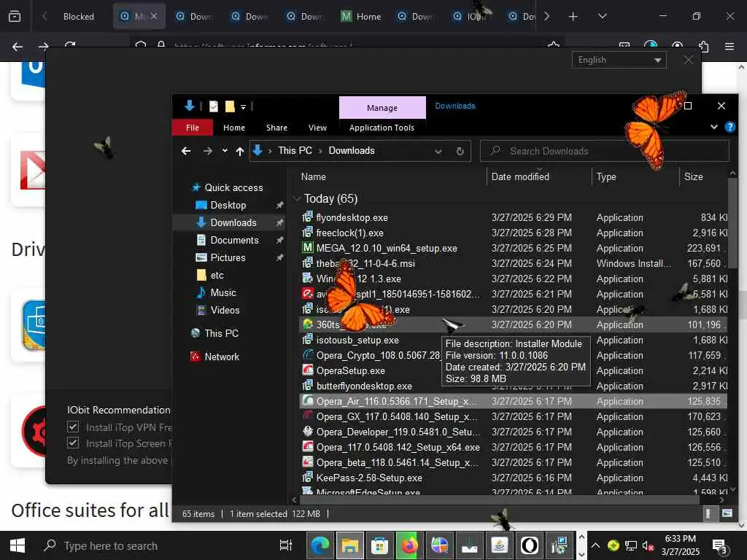Expand the address bar history dropdown
The height and width of the screenshot is (560, 747).
(438, 151)
